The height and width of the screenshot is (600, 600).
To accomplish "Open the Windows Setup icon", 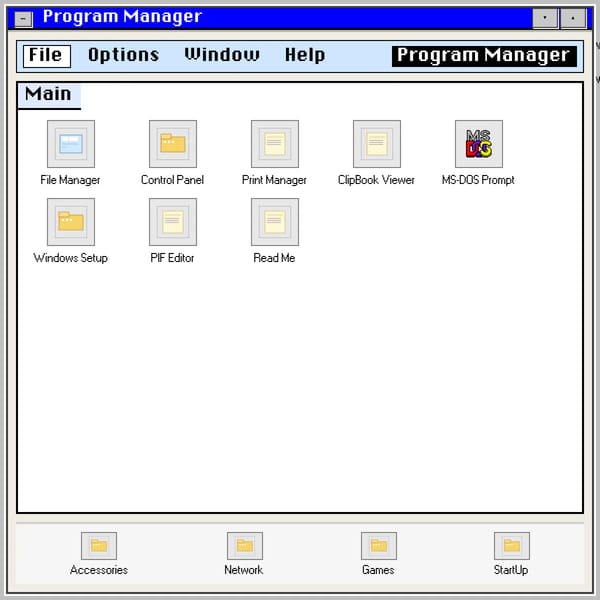I will click(x=71, y=222).
